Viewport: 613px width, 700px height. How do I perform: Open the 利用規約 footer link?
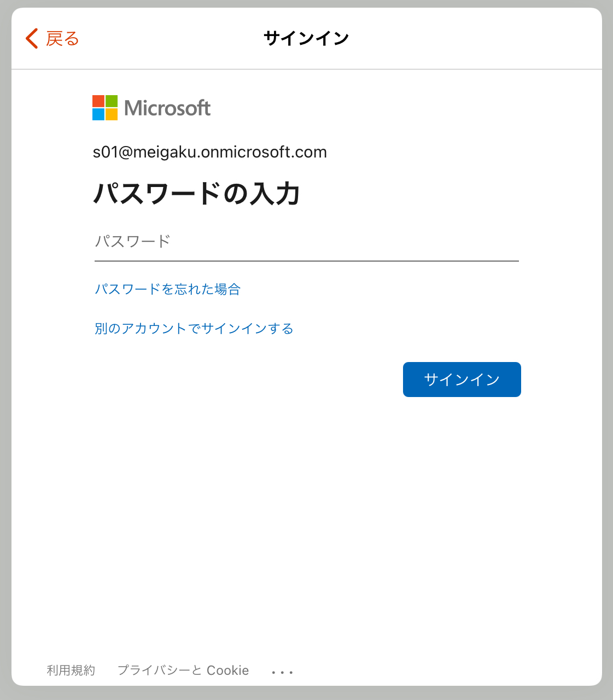coord(71,670)
